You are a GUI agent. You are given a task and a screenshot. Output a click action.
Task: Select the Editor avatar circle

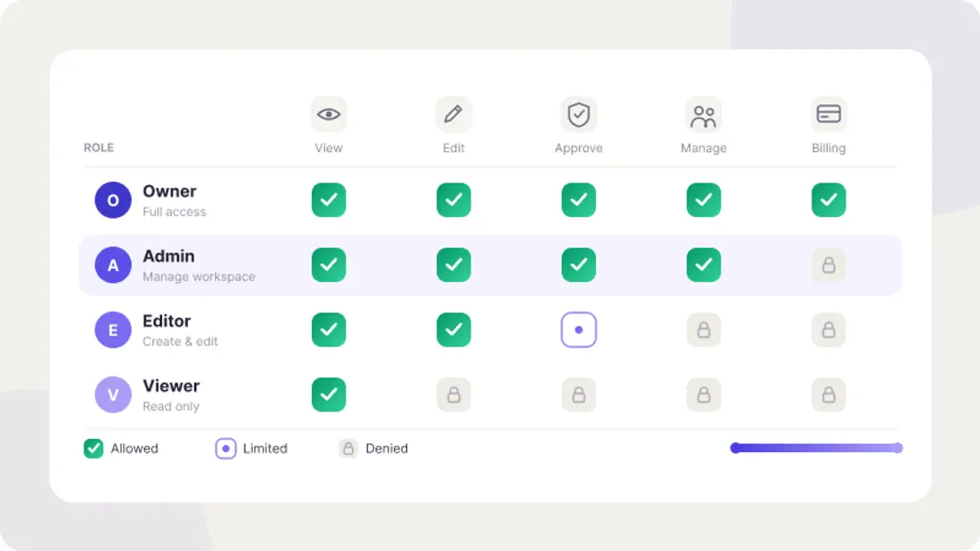click(113, 330)
